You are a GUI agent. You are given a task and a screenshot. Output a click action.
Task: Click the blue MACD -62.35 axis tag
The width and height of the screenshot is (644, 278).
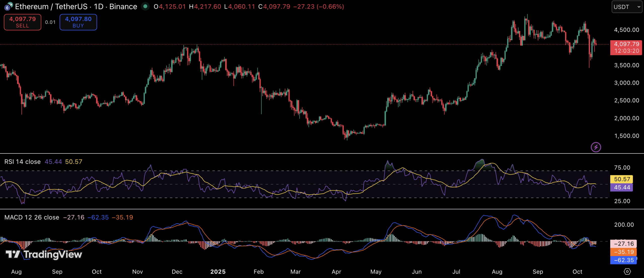tap(623, 260)
